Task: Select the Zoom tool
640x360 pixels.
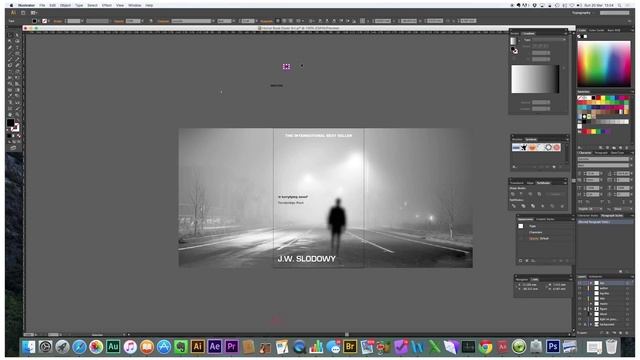Action: point(17,115)
